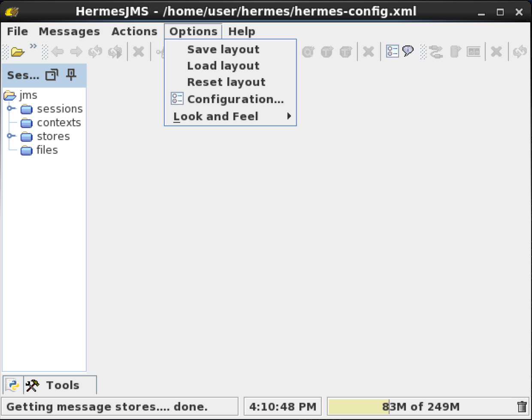The width and height of the screenshot is (532, 420).
Task: Switch to the Tools tab
Action: [60, 385]
